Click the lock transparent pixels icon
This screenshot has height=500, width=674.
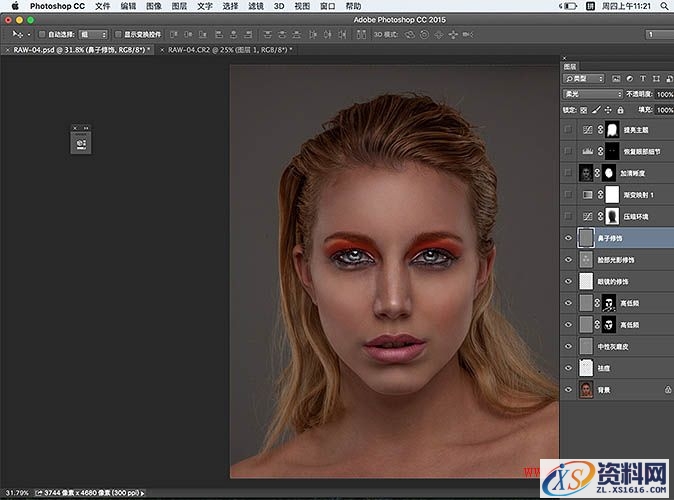[x=584, y=108]
